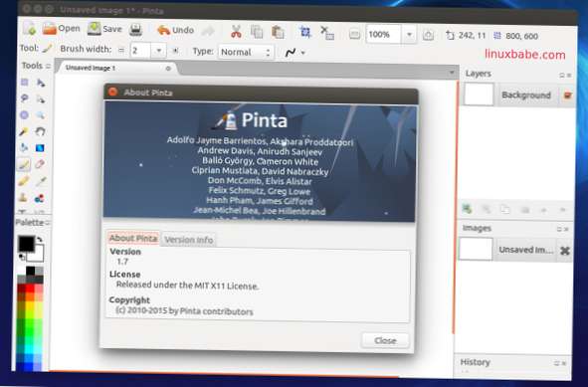Select the Background layer thumbnail
The height and width of the screenshot is (387, 588).
pyautogui.click(x=479, y=95)
